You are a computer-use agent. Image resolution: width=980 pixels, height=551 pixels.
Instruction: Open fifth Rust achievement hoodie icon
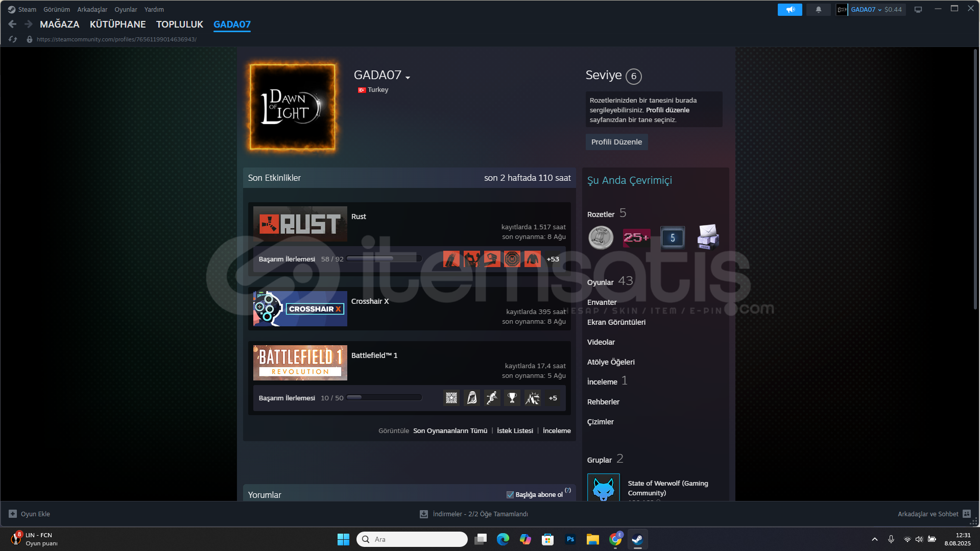click(x=533, y=259)
